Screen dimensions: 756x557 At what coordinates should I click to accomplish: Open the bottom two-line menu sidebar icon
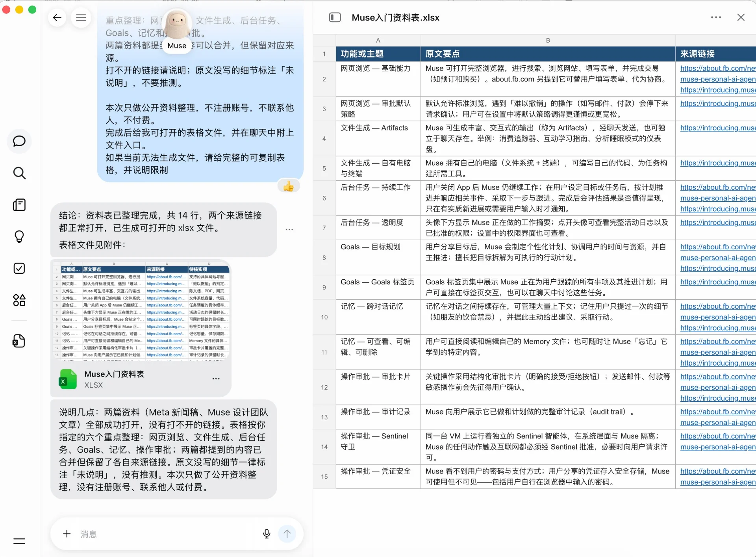click(x=19, y=541)
